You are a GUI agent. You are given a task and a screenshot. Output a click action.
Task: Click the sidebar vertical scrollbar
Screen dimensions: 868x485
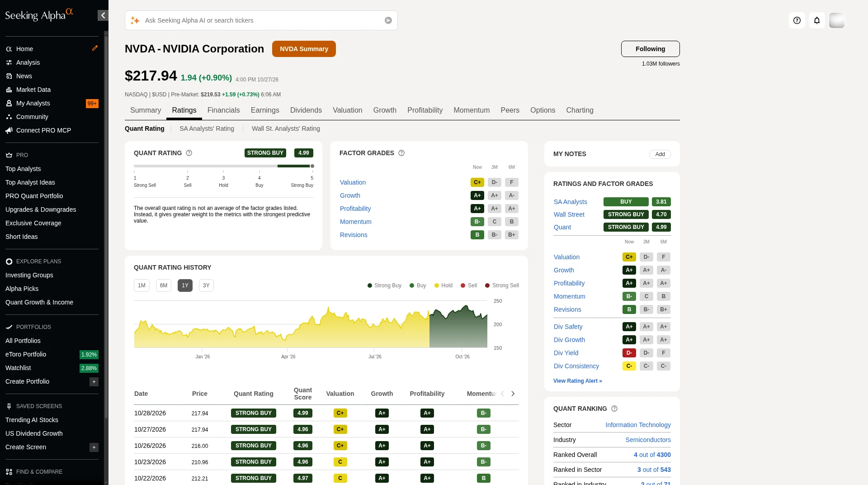pyautogui.click(x=106, y=226)
